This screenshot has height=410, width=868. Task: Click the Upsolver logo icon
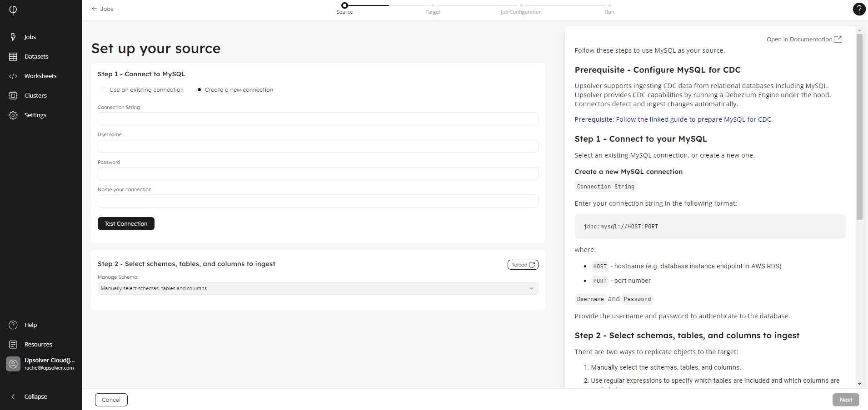[13, 10]
